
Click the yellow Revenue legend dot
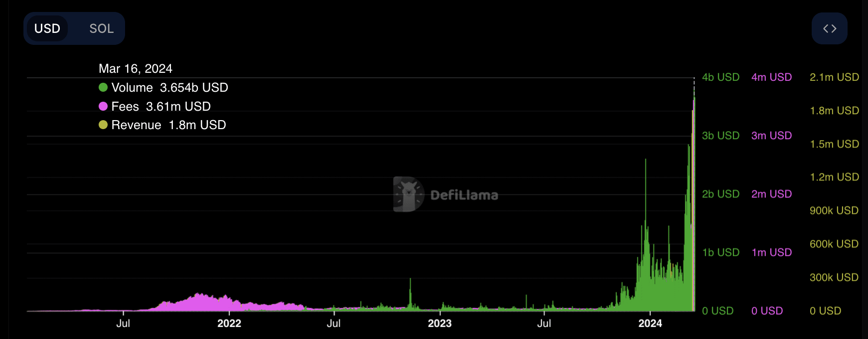click(x=103, y=125)
